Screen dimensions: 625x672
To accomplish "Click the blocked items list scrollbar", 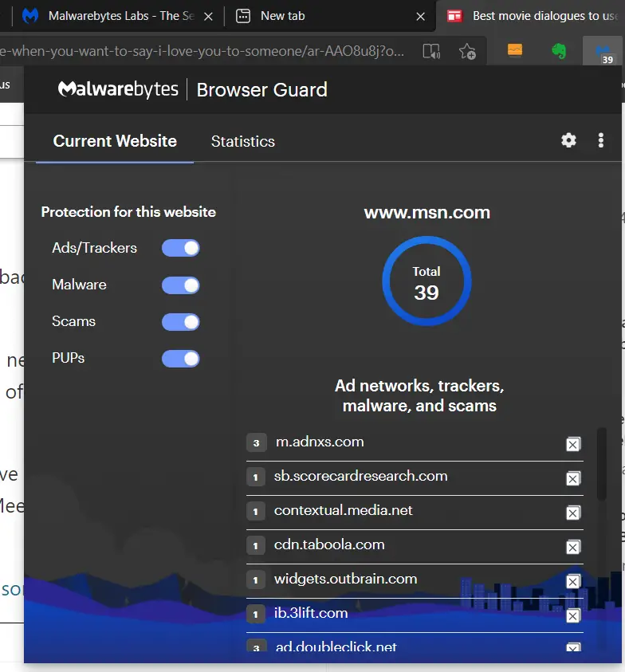I will coord(601,464).
